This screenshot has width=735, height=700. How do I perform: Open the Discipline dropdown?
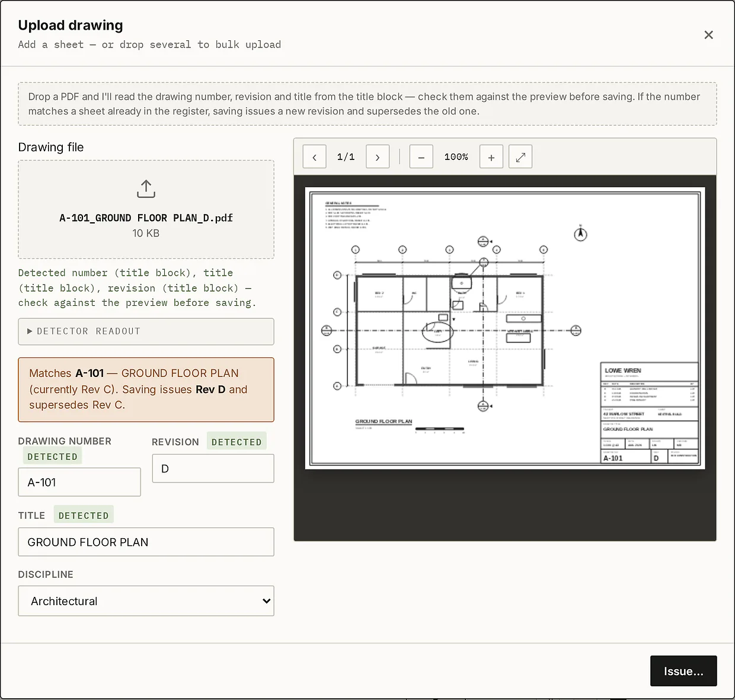click(x=146, y=601)
